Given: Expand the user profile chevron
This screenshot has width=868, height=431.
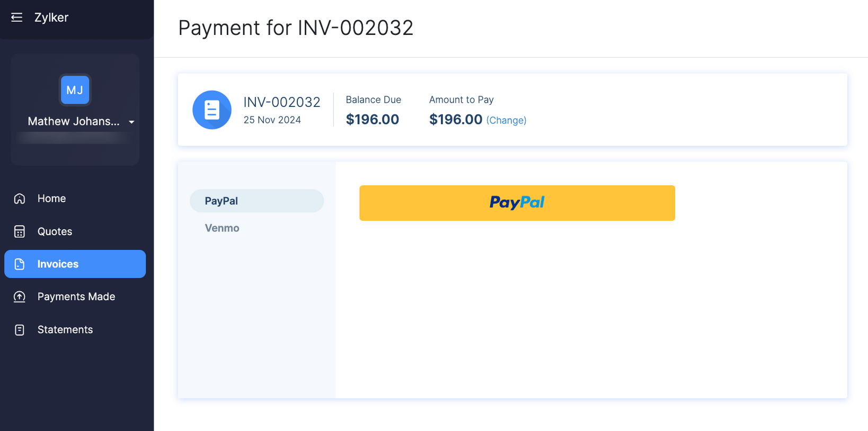Looking at the screenshot, I should (x=131, y=122).
